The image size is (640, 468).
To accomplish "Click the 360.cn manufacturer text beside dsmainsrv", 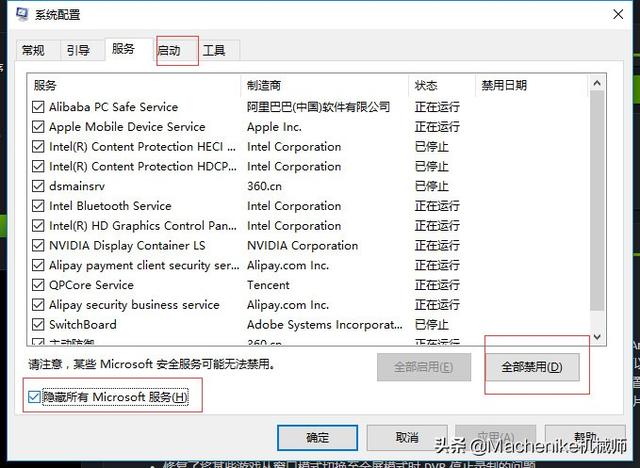I will [264, 186].
